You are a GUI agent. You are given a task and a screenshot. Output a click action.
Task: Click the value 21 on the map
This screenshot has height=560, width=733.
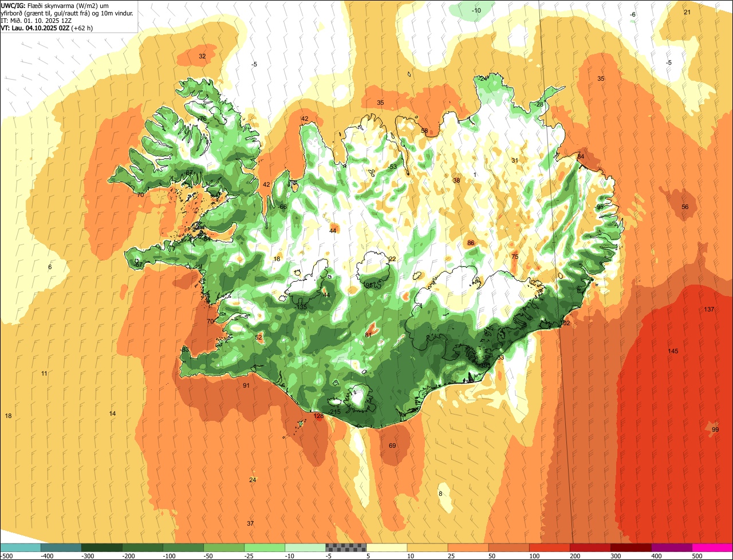coord(687,12)
